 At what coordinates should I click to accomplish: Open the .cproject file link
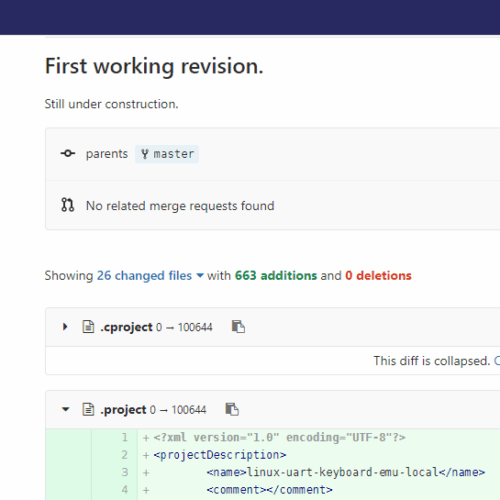point(127,327)
